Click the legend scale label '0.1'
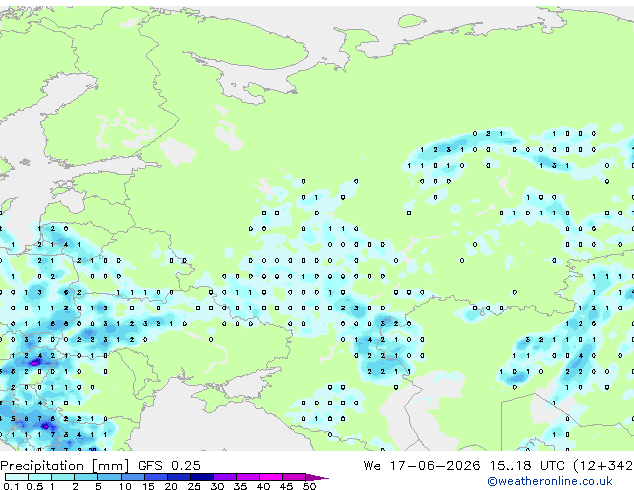This screenshot has height=490, width=634. [x=11, y=486]
